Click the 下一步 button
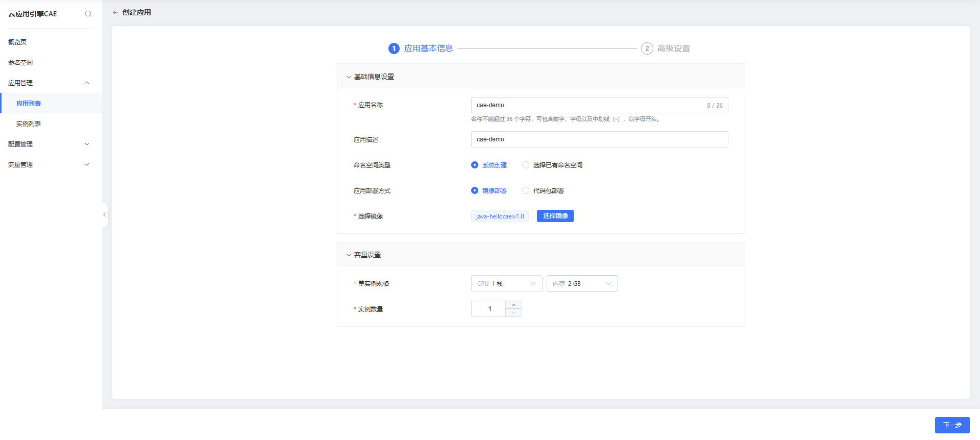 point(952,425)
